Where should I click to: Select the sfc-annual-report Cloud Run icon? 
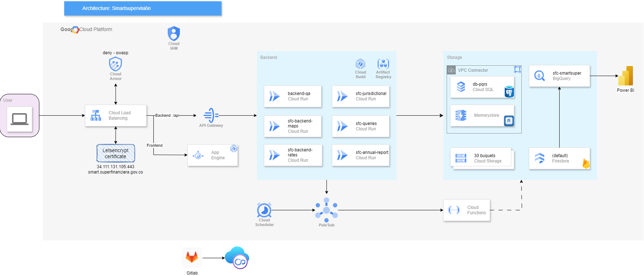tap(342, 155)
